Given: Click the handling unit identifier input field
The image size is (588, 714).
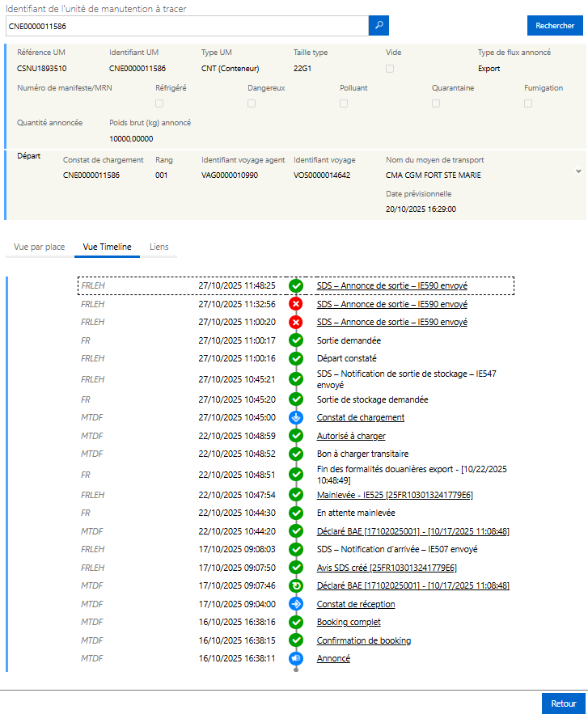Looking at the screenshot, I should coord(186,26).
